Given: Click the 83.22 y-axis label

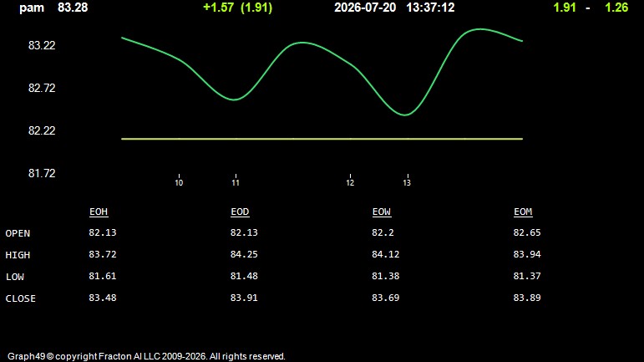Looking at the screenshot, I should coord(42,45).
